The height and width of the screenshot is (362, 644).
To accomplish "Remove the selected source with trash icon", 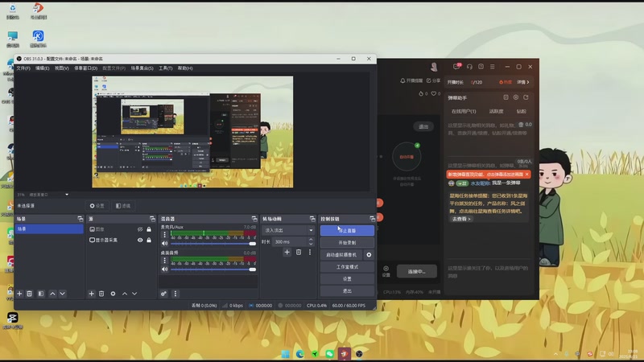I will (101, 294).
